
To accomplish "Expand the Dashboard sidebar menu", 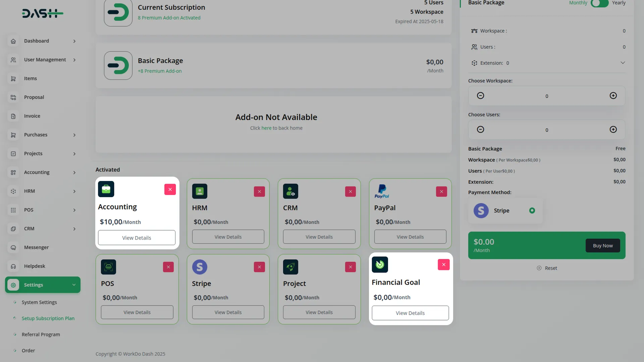I will (x=74, y=41).
